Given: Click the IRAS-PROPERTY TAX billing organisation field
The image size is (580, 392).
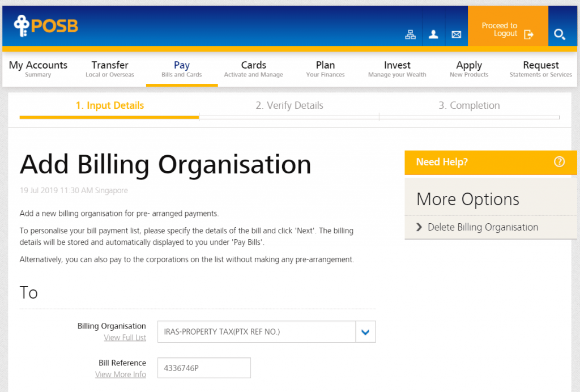Looking at the screenshot, I should tap(257, 332).
